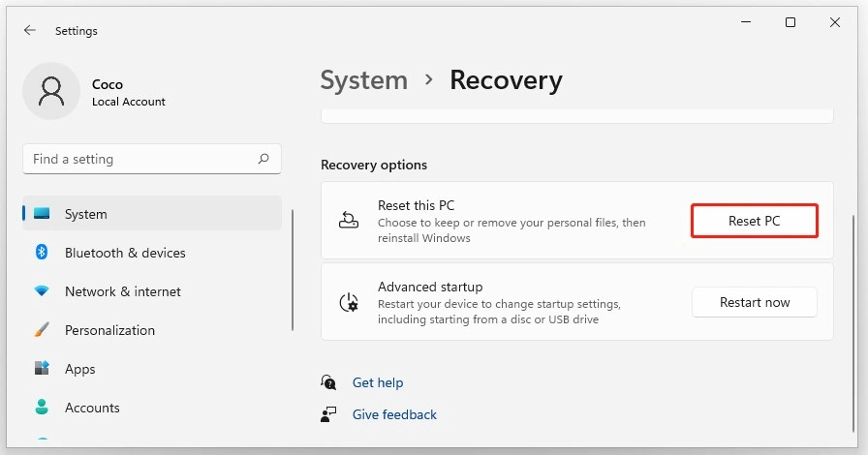Click the Reset this PC icon
This screenshot has height=455, width=868.
pyautogui.click(x=349, y=221)
